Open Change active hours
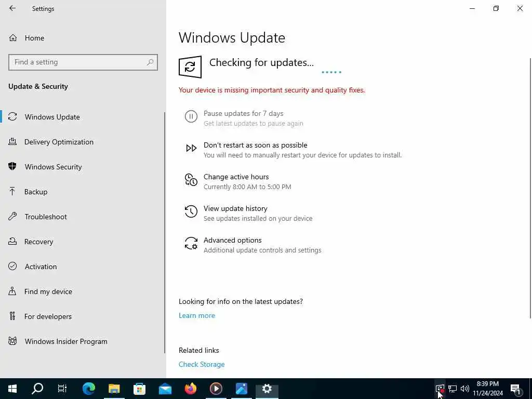Viewport: 532px width, 399px height. (x=236, y=177)
